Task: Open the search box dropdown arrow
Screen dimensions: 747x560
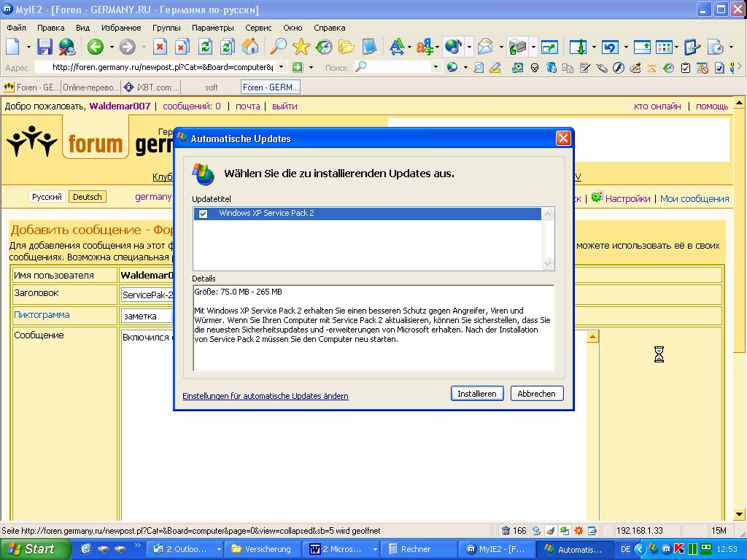Action: coord(436,67)
